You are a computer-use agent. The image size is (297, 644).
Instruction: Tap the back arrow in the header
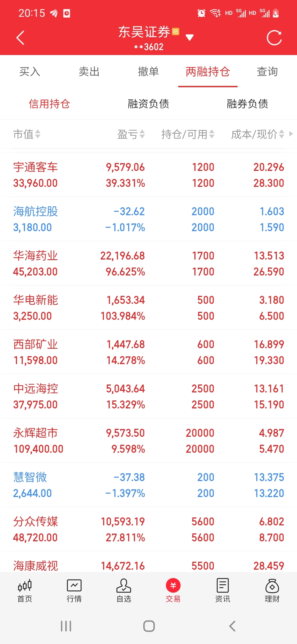(x=20, y=37)
